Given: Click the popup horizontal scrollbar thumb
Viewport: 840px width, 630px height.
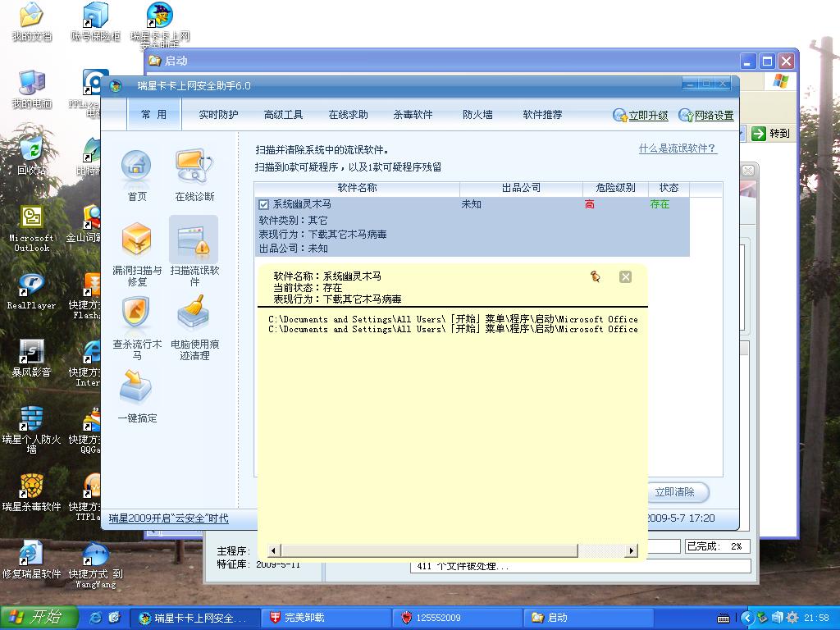Looking at the screenshot, I should point(429,550).
